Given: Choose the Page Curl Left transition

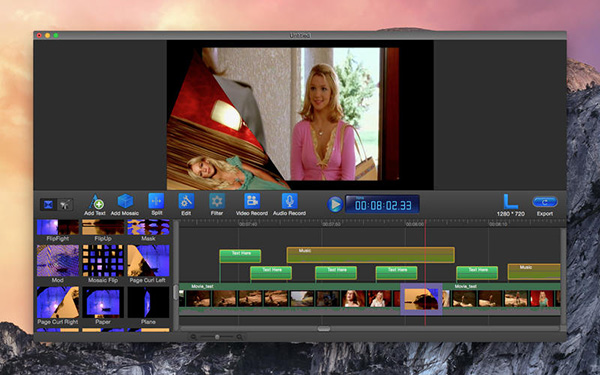Looking at the screenshot, I should coord(148,261).
